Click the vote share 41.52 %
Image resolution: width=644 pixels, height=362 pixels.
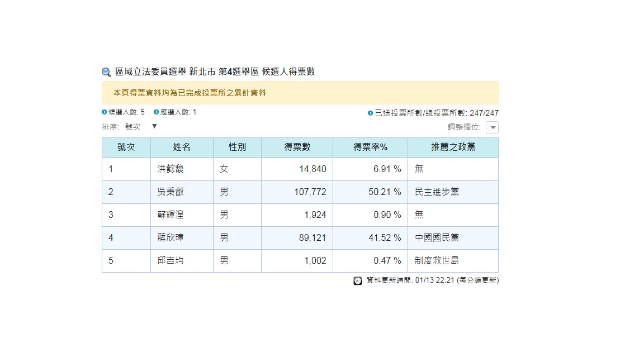coord(385,238)
